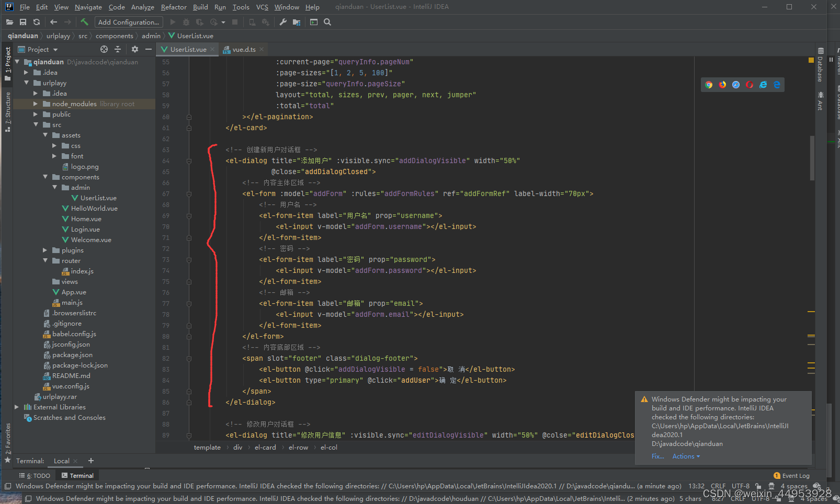This screenshot has width=840, height=504.
Task: Open Project Structure toolbar icon
Action: click(x=297, y=22)
